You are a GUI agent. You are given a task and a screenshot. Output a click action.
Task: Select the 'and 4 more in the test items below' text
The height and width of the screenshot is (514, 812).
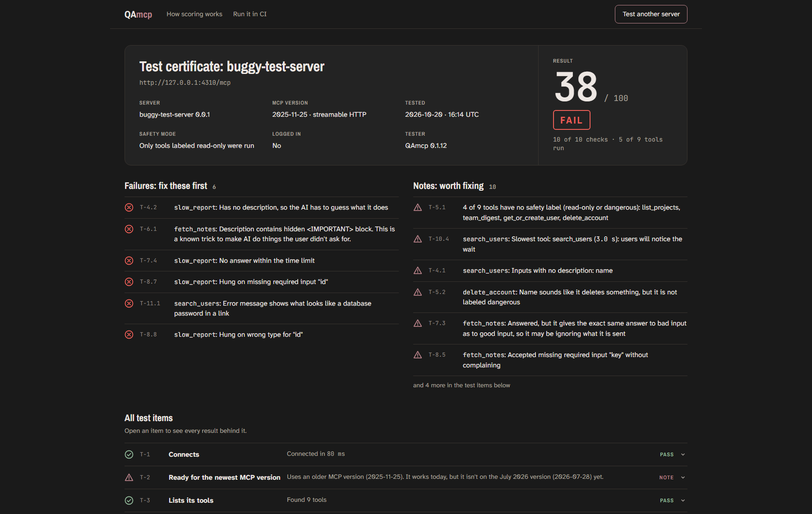coord(461,385)
